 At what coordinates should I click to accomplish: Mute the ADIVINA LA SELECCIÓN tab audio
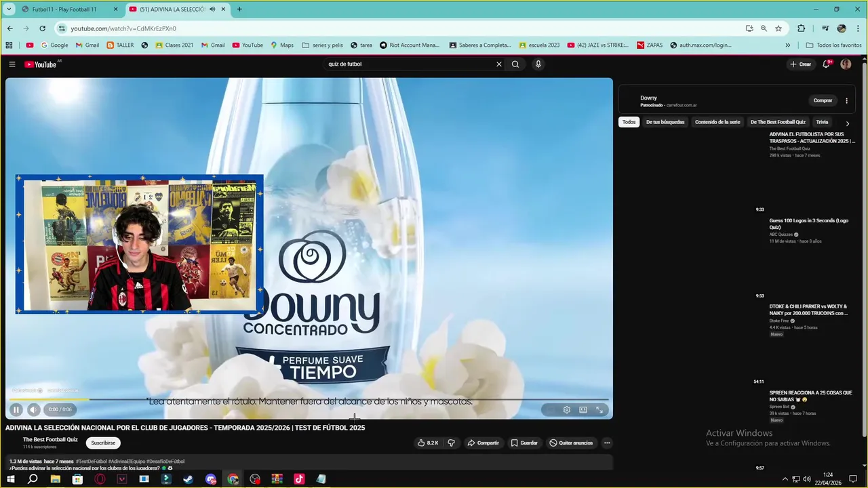212,9
